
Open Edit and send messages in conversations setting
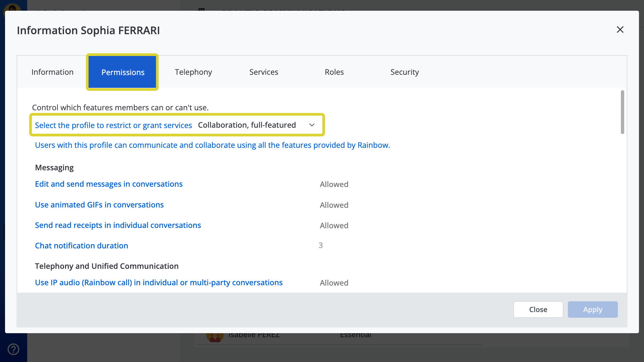click(109, 184)
